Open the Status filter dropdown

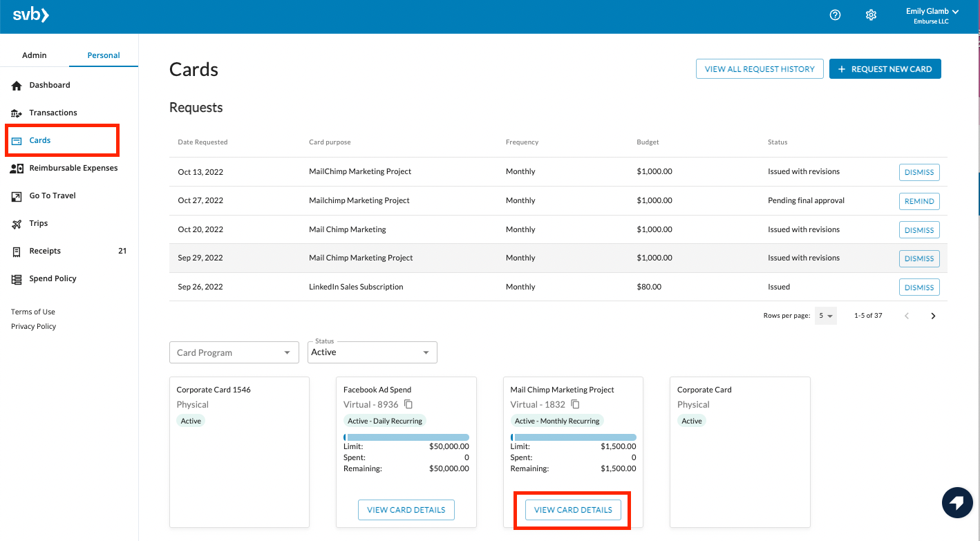373,352
